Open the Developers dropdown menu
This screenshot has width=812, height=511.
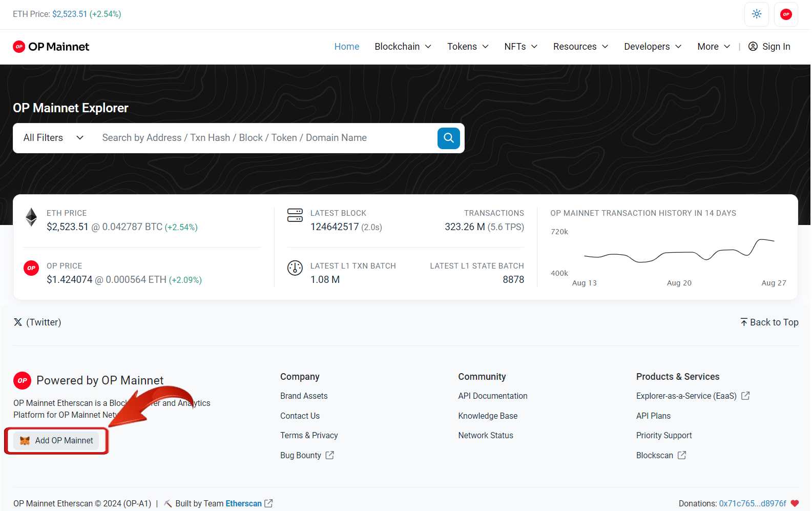point(653,47)
